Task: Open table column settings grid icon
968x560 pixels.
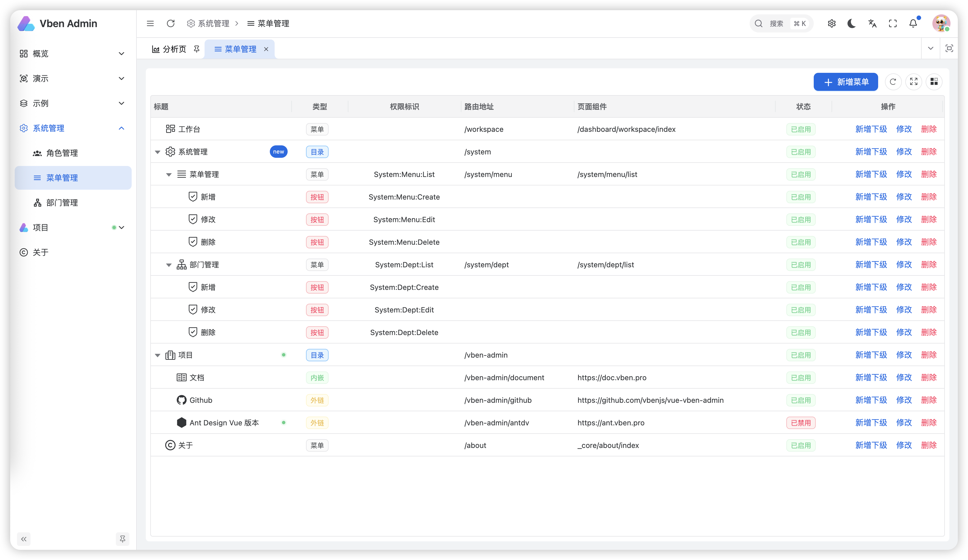Action: (x=934, y=82)
